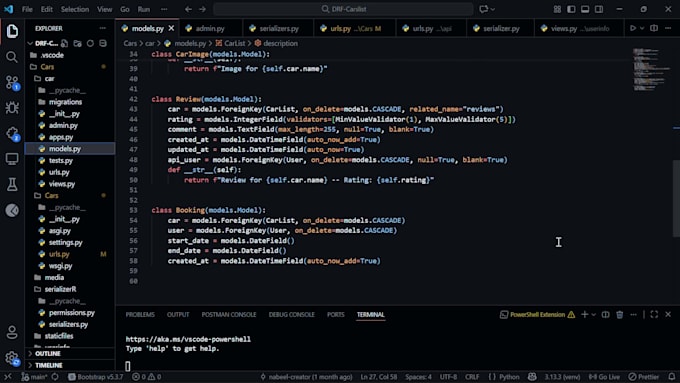
Task: Open the Search view in activity bar
Action: pos(12,57)
